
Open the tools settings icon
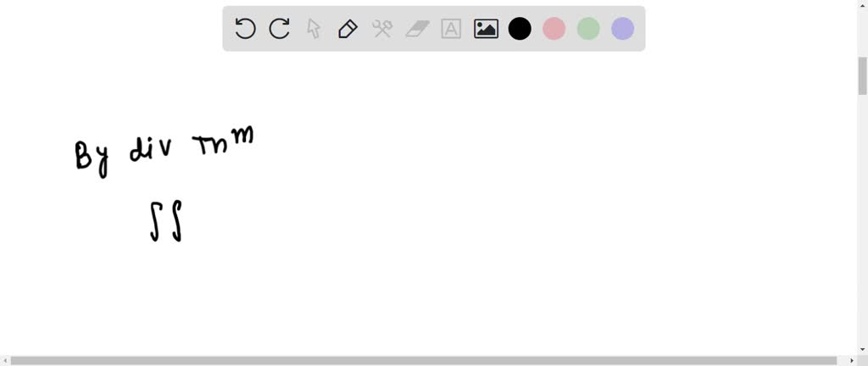tap(382, 29)
